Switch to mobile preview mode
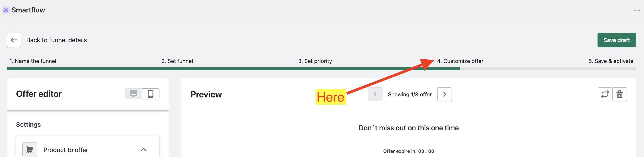The width and height of the screenshot is (644, 157). click(x=151, y=94)
